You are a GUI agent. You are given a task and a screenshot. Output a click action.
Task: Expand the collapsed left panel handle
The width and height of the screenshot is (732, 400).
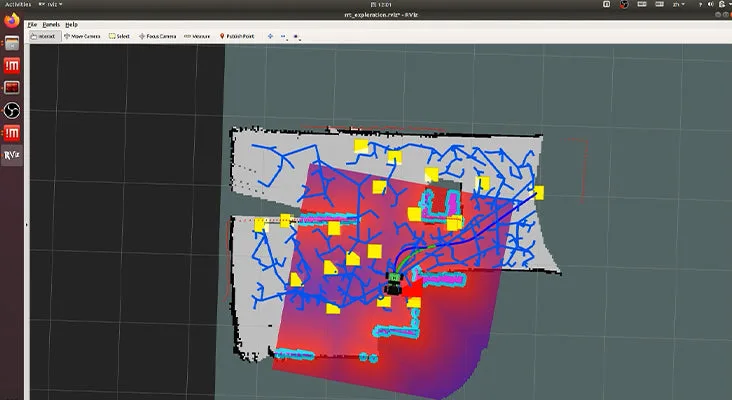26,225
